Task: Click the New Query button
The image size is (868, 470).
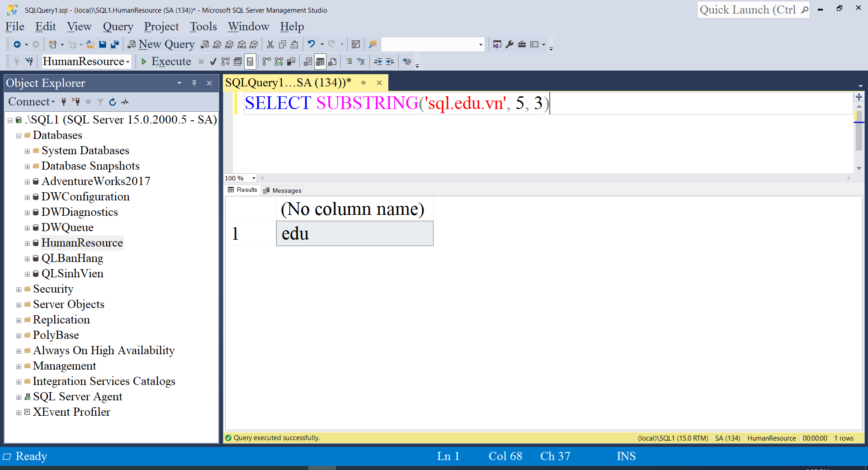Action: [x=161, y=44]
